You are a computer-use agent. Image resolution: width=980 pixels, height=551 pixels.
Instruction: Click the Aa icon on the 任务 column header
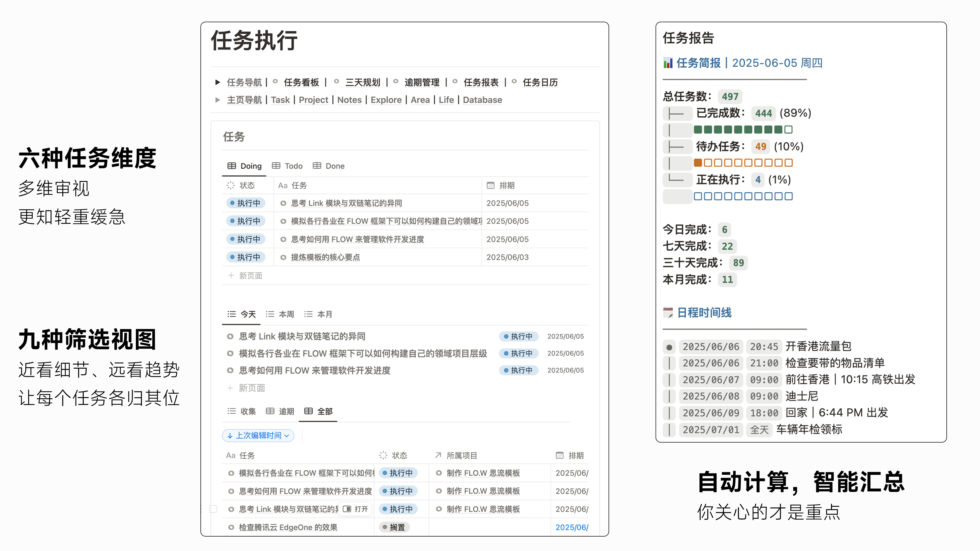tap(283, 186)
